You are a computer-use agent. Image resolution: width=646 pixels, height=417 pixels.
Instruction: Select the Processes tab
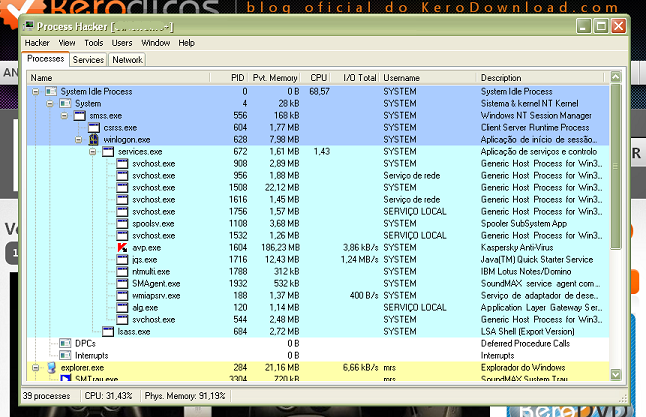(x=45, y=59)
